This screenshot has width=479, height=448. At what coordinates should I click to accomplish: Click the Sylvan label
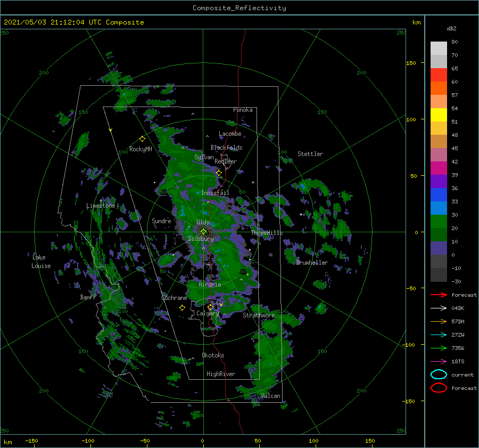click(204, 157)
